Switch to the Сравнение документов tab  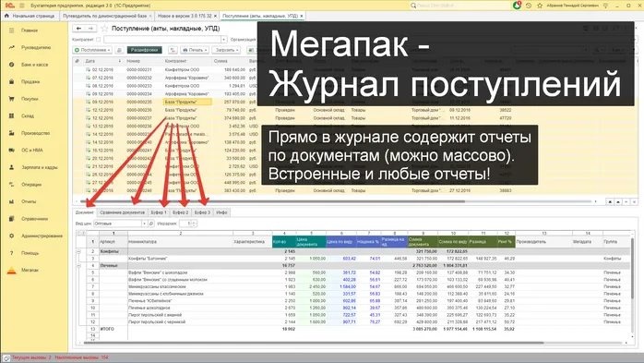point(123,212)
